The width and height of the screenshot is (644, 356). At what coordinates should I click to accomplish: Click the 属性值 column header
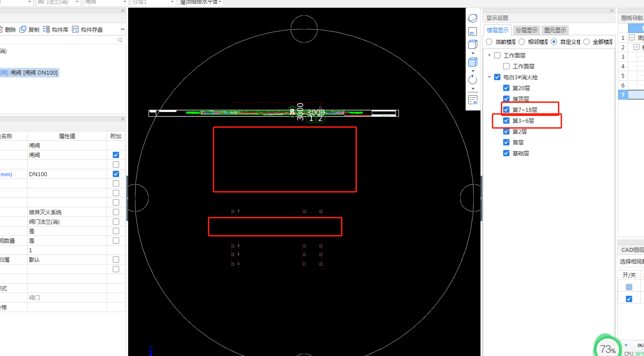(x=67, y=136)
